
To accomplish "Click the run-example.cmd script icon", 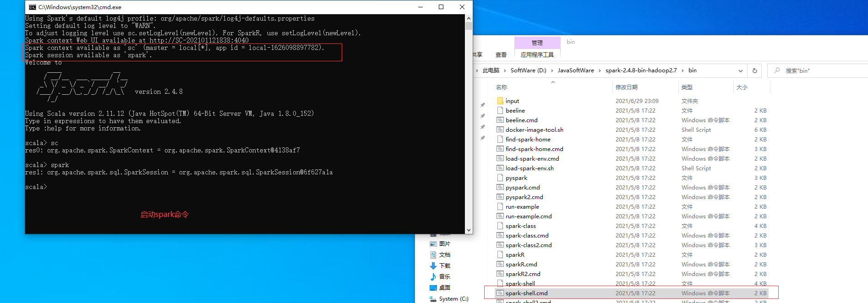I will pyautogui.click(x=500, y=216).
